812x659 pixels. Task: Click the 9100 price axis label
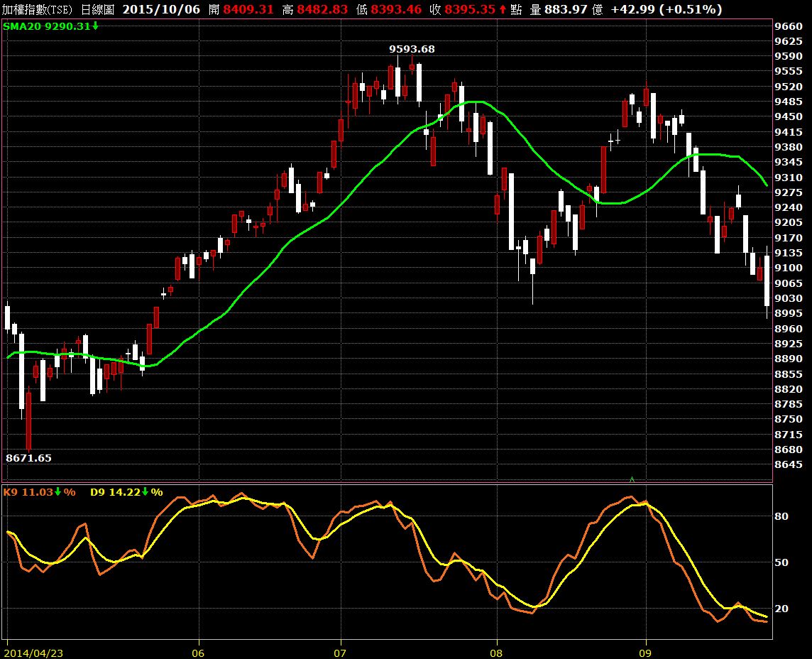789,268
